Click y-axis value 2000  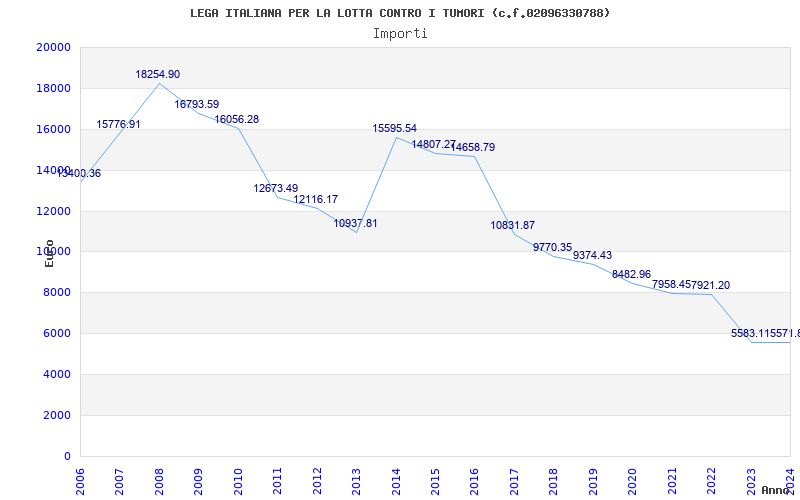tap(56, 415)
